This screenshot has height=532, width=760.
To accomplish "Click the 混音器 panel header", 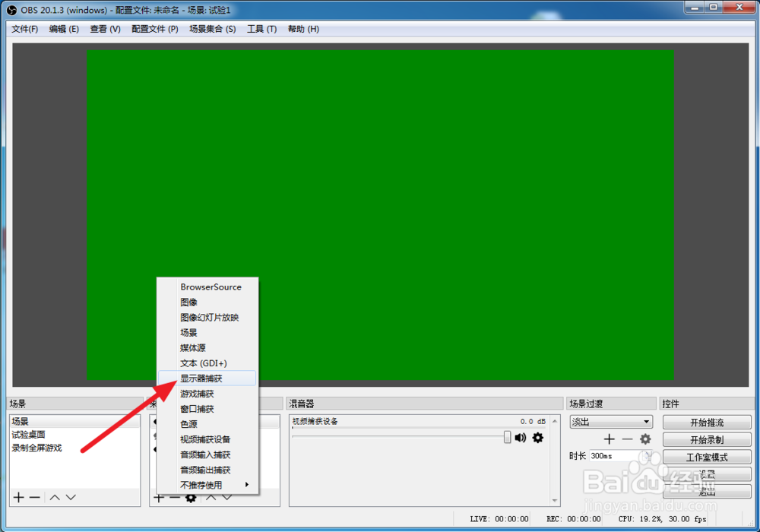I will 425,404.
